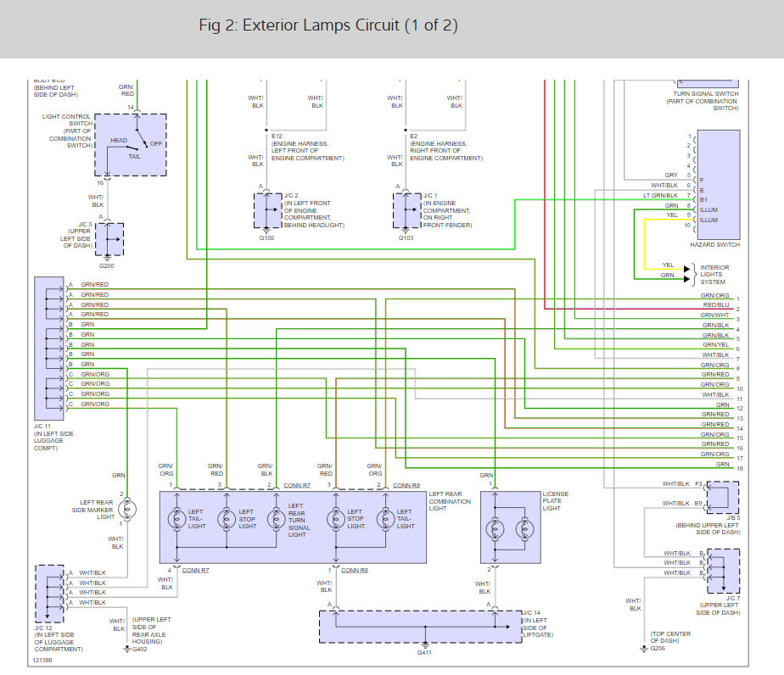
Task: Click the WHT/BLK F3 label at J/B 5
Action: (x=682, y=483)
